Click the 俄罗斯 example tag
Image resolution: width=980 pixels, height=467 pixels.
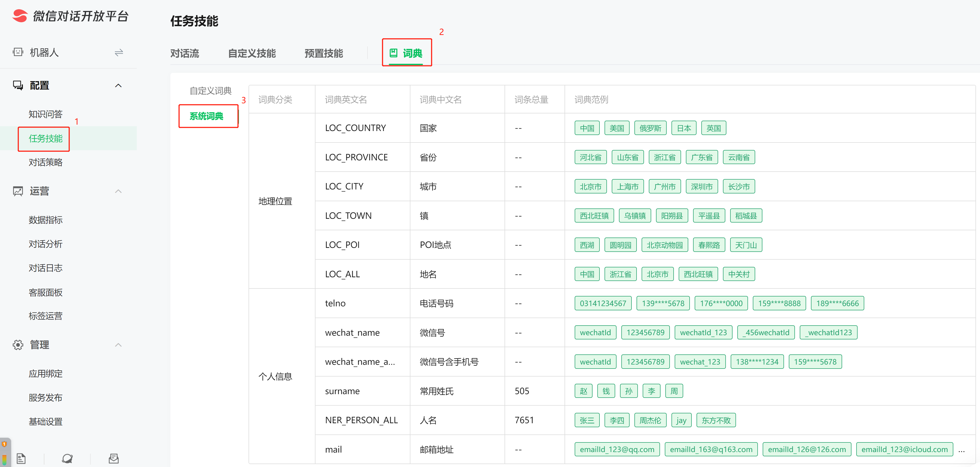point(650,128)
